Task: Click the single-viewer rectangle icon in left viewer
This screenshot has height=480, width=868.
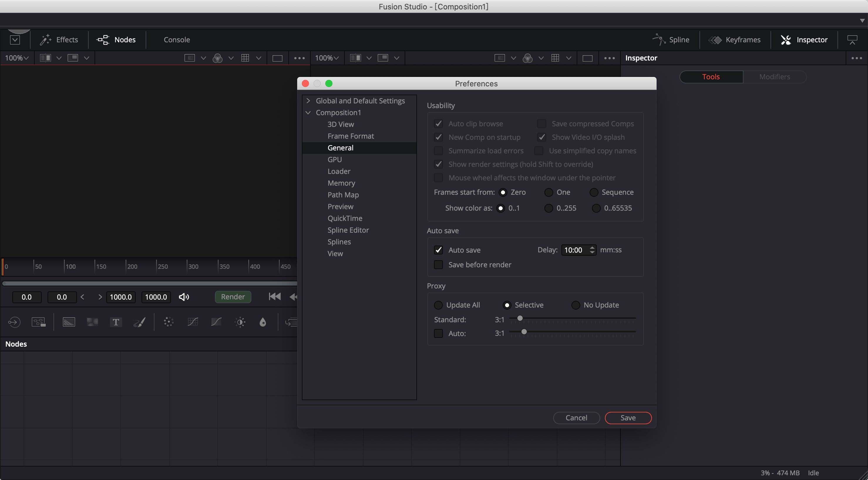Action: point(277,58)
